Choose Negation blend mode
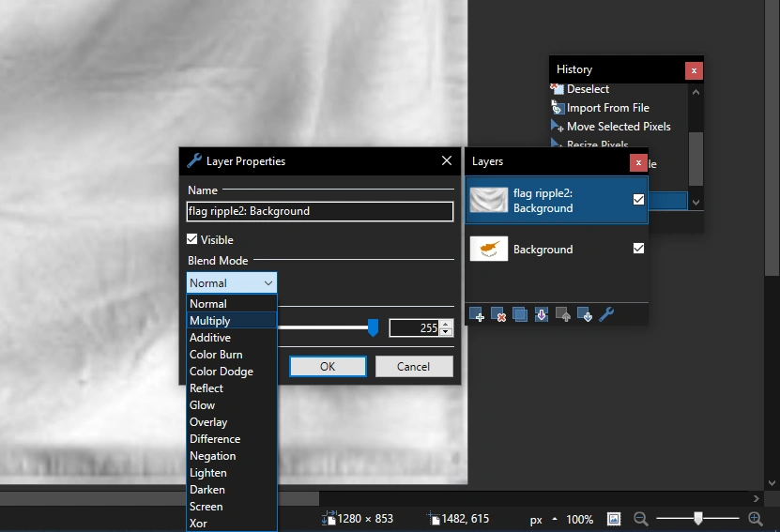This screenshot has width=780, height=532. click(x=232, y=456)
